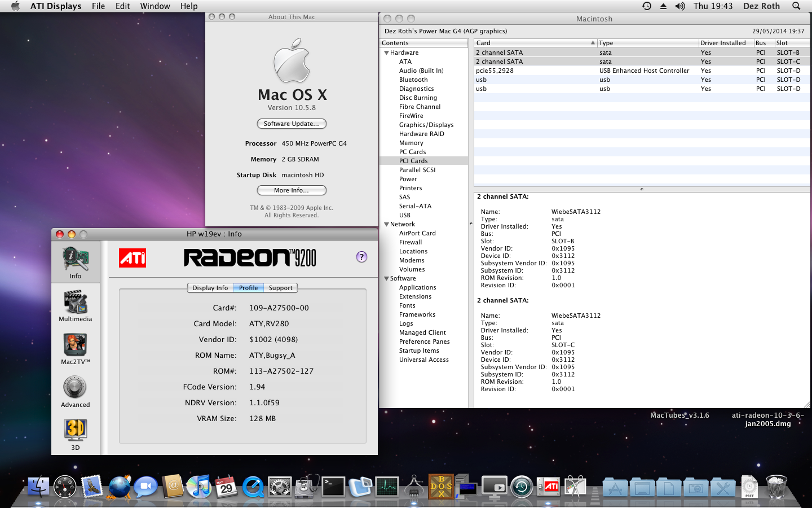Image resolution: width=812 pixels, height=508 pixels.
Task: Click the Spotlight search magnifying glass
Action: [x=796, y=6]
